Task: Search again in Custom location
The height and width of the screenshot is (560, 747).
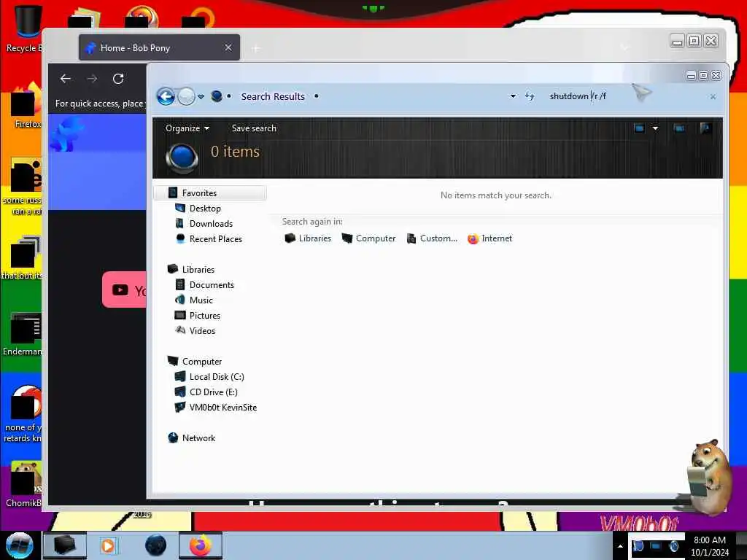Action: (432, 238)
